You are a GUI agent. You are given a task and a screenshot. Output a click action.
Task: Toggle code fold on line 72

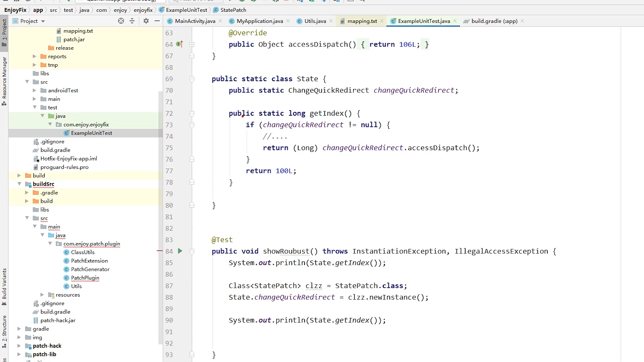click(192, 114)
